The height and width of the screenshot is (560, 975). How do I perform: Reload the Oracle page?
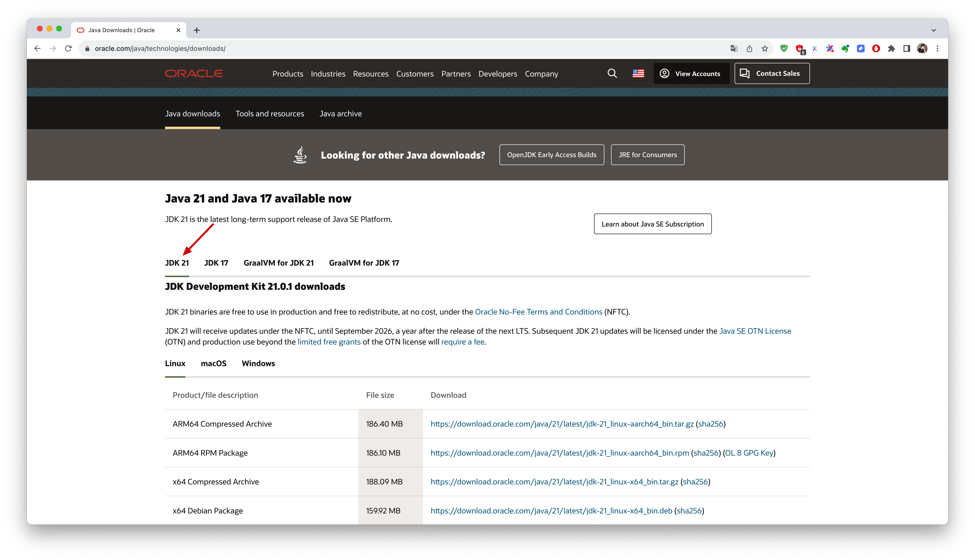(x=68, y=48)
